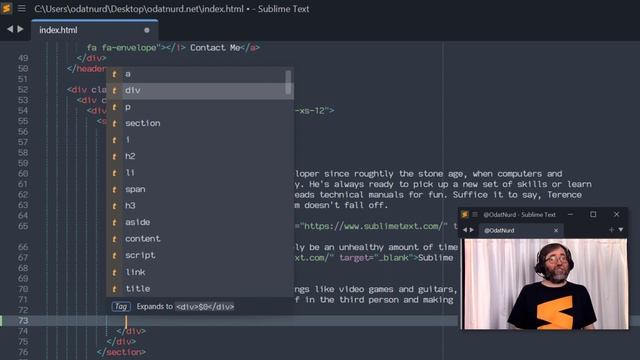Pick the 'content' completion entry
The height and width of the screenshot is (360, 640).
coord(200,239)
